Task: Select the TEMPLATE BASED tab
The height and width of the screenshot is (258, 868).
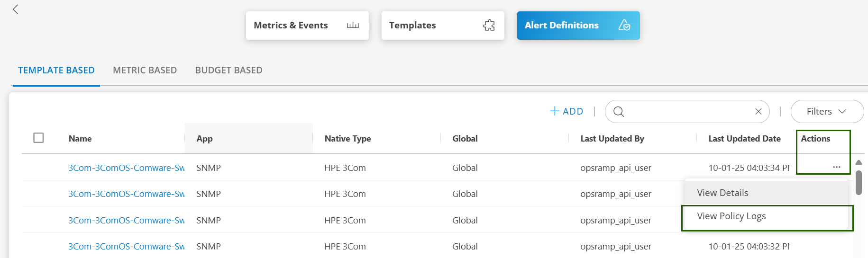Action: pyautogui.click(x=56, y=71)
